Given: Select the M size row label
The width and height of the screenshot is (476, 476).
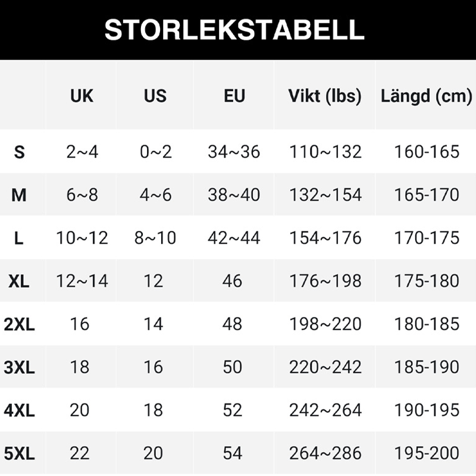Looking at the screenshot, I should click(x=19, y=195).
